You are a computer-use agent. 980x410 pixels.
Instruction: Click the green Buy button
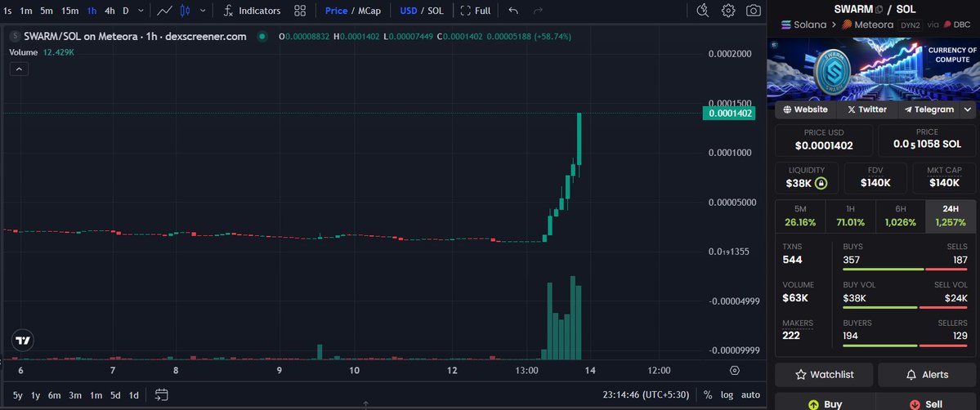point(825,403)
